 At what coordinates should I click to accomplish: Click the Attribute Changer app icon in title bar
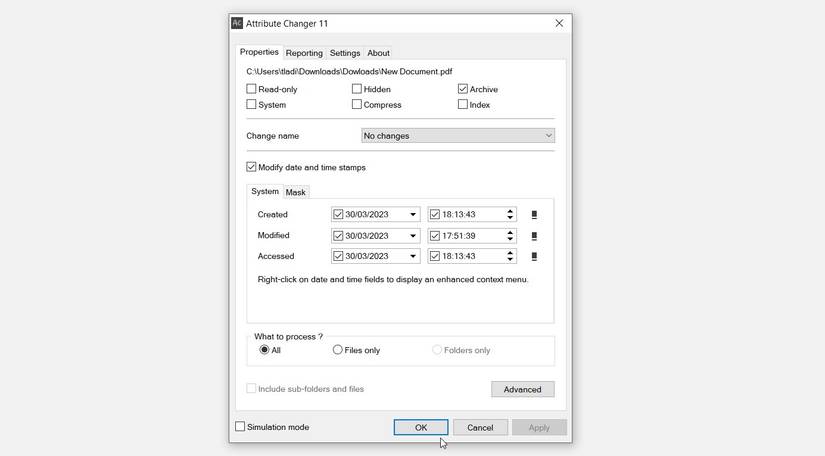(x=237, y=23)
